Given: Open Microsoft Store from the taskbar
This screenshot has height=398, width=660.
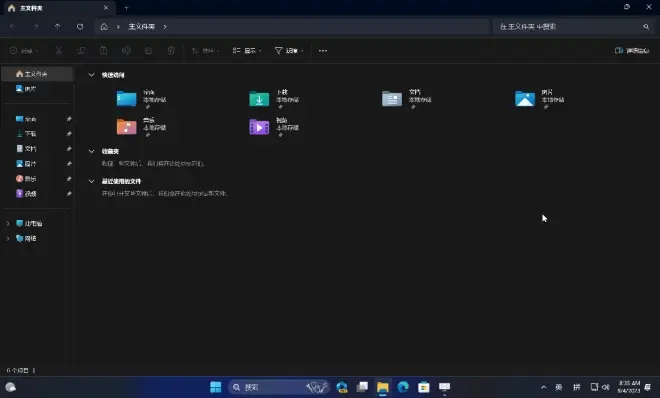Looking at the screenshot, I should point(423,387).
